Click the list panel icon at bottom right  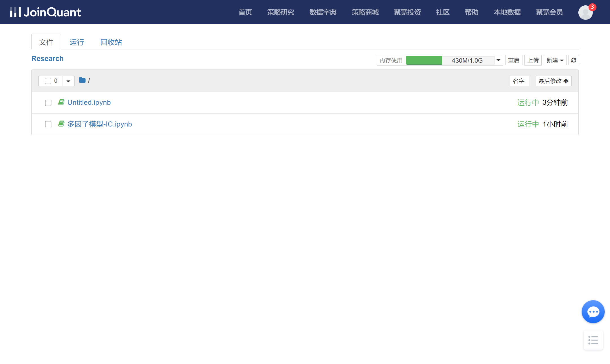point(592,340)
